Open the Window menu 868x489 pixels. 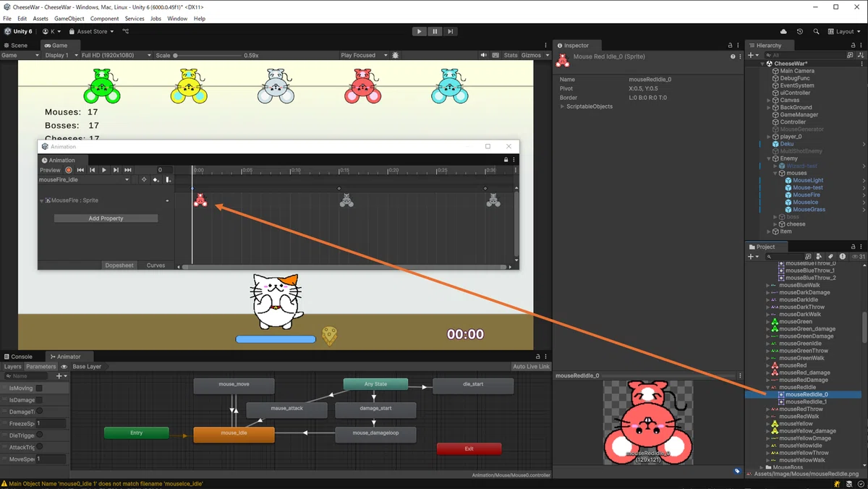177,19
